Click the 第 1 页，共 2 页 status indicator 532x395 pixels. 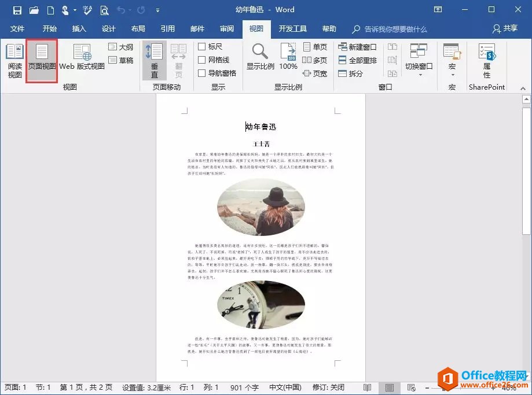(86, 387)
